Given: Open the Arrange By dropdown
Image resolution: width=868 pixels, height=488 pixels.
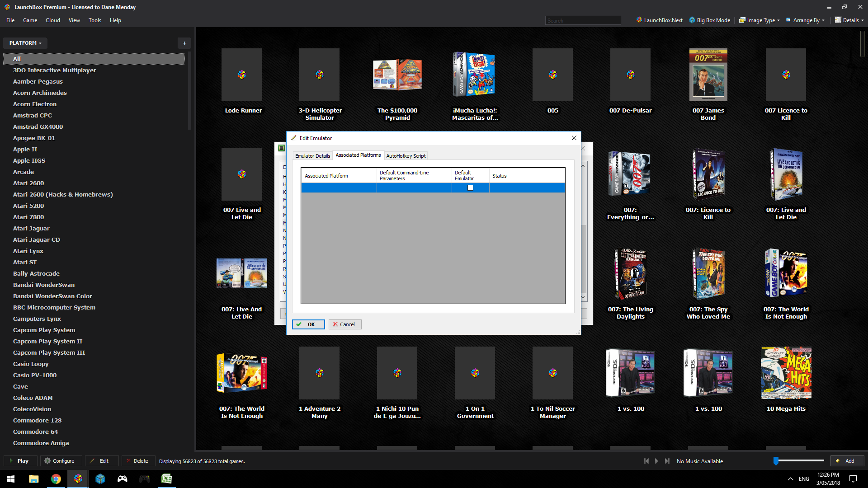Looking at the screenshot, I should [806, 20].
